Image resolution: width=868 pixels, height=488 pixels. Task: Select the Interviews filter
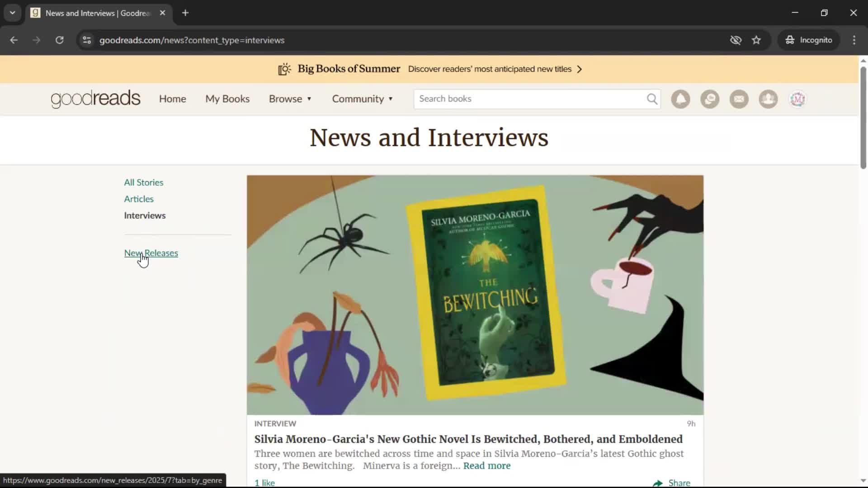(145, 216)
